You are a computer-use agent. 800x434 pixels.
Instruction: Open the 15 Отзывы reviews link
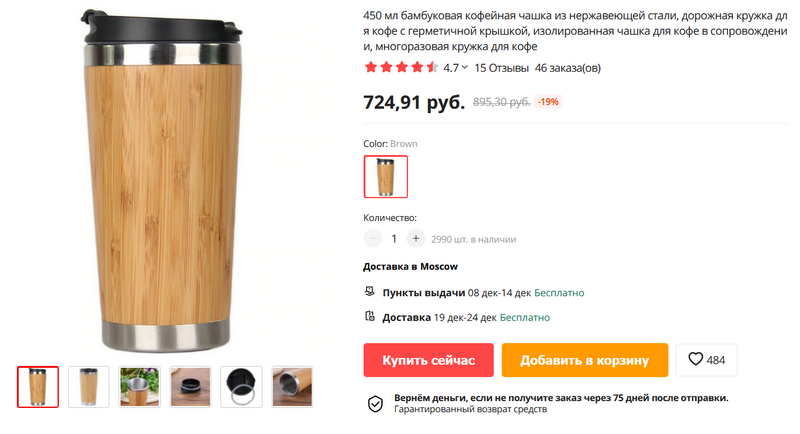point(502,68)
